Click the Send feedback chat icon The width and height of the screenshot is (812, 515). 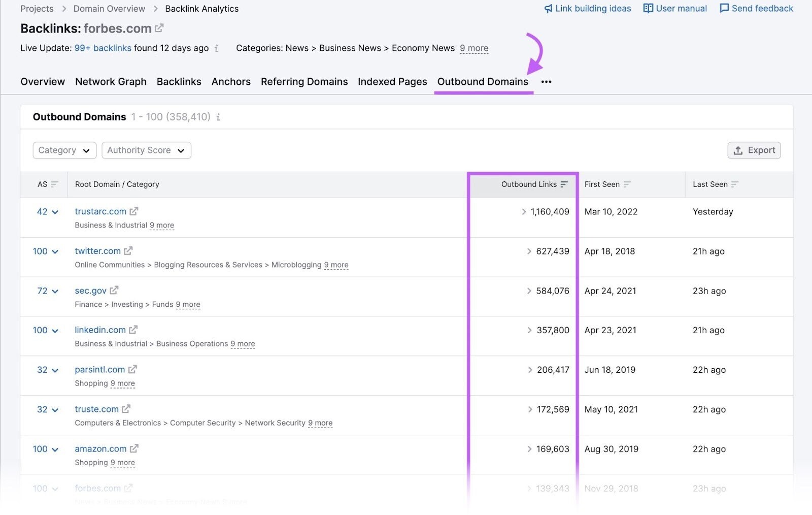(x=724, y=8)
